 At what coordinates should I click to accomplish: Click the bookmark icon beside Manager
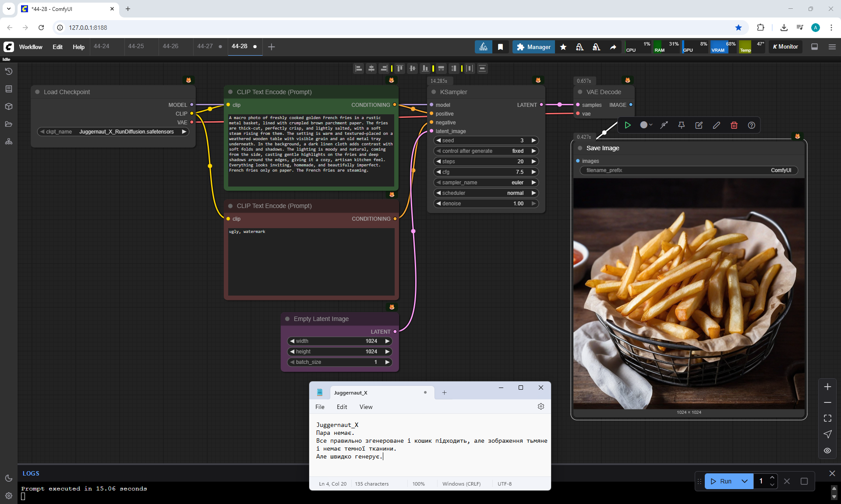[501, 47]
